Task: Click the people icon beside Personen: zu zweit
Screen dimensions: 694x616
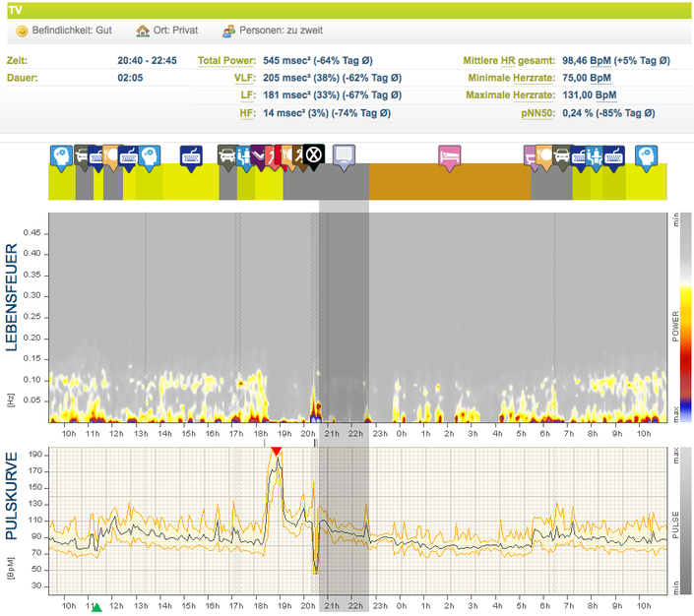Action: [x=228, y=31]
